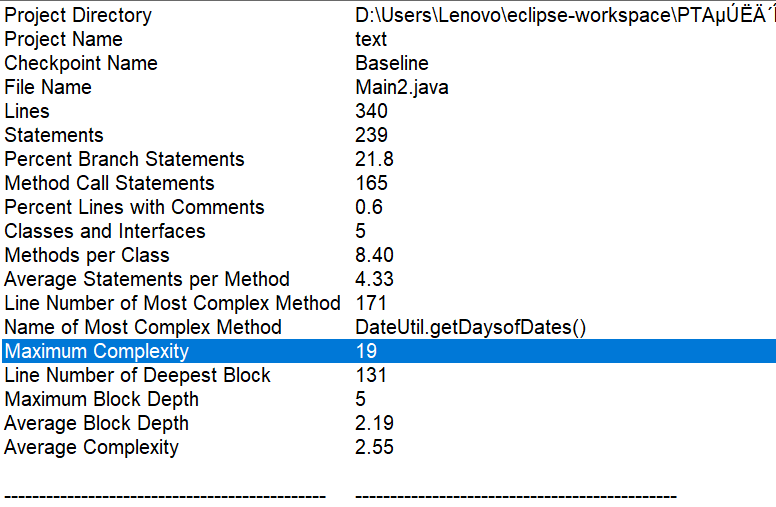Screen dimensions: 776x507
Task: Select the Checkpoint Name Baseline row
Action: 81,63
